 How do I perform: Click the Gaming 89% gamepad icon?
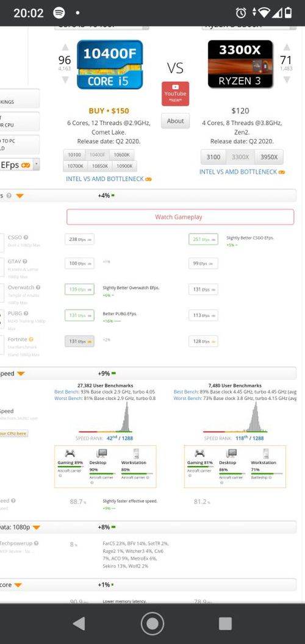[70, 454]
